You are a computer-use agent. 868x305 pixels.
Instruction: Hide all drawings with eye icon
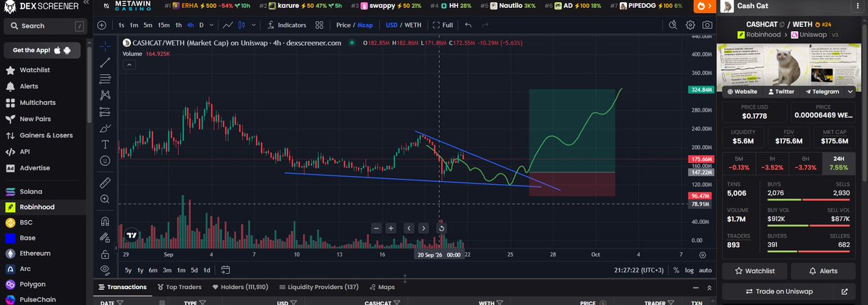pyautogui.click(x=106, y=270)
